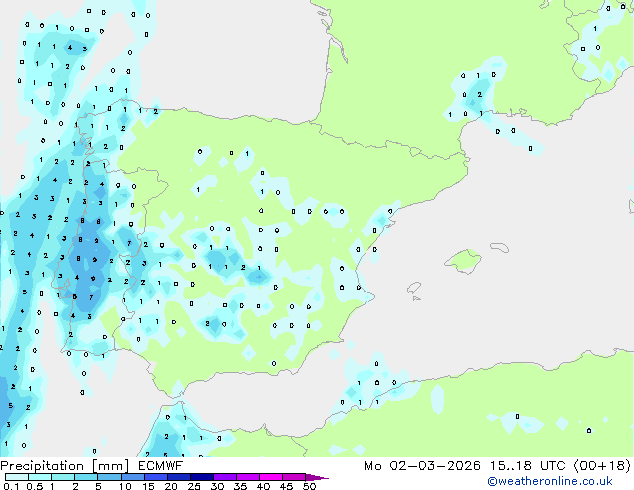Click the "35" legend scale label
Image resolution: width=634 pixels, height=490 pixels.
coord(240,486)
